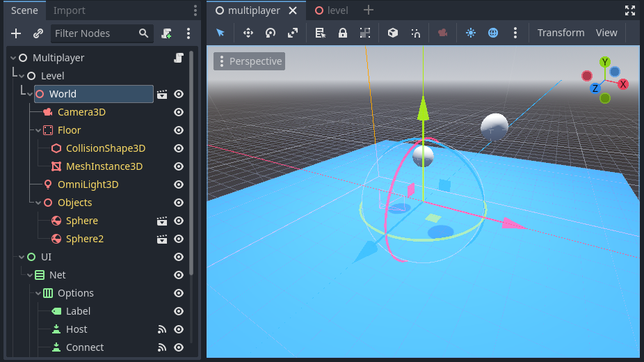Viewport: 644px width, 362px height.
Task: Select the Host button node
Action: 77,329
